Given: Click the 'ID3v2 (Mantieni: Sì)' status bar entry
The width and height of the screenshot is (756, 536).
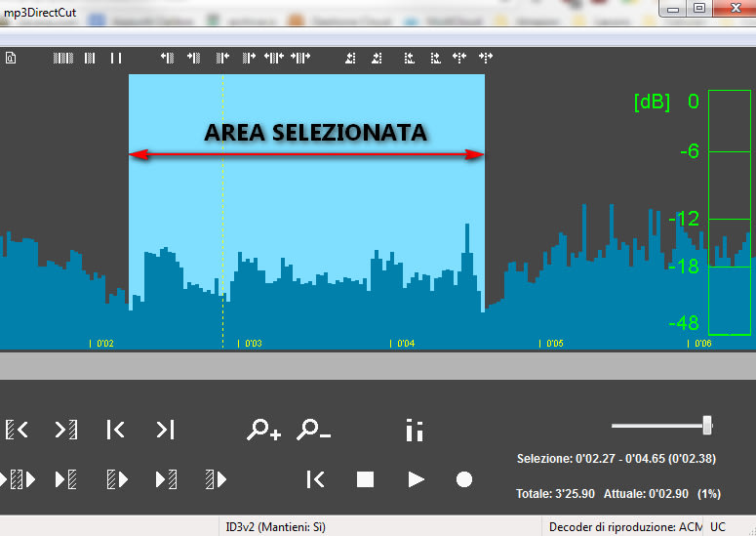Looking at the screenshot, I should (275, 527).
